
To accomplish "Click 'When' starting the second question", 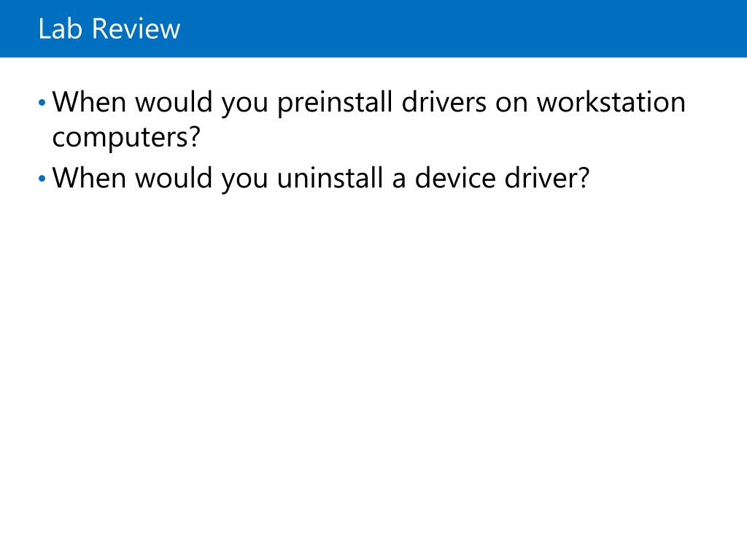I will 89,178.
